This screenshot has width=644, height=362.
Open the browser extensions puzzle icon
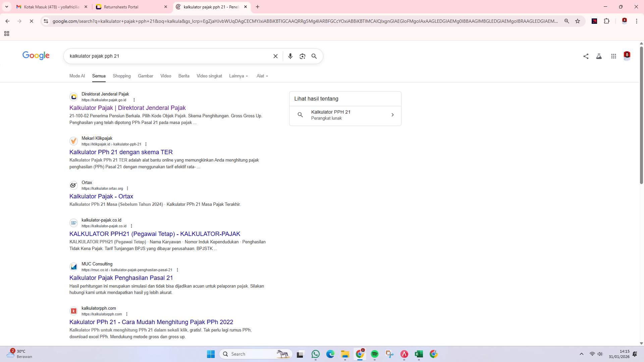607,21
